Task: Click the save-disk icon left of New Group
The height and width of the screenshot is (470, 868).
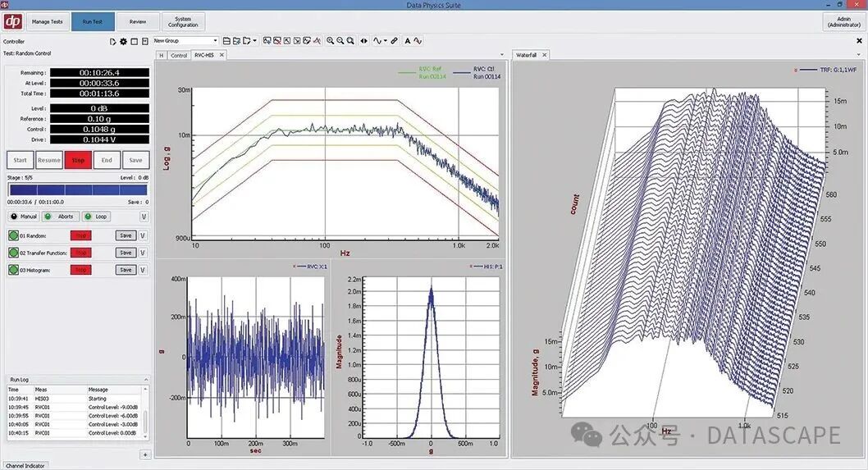Action: point(145,42)
